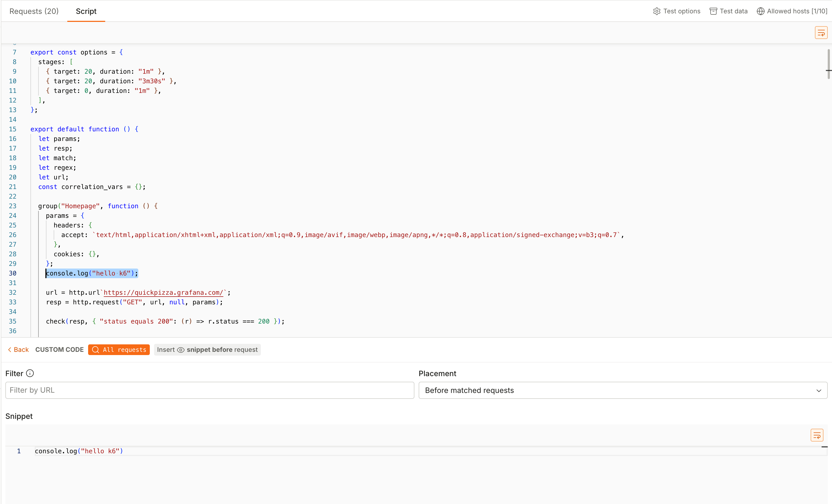Click the CUSTOM CODE label
This screenshot has height=504, width=832.
pos(60,349)
